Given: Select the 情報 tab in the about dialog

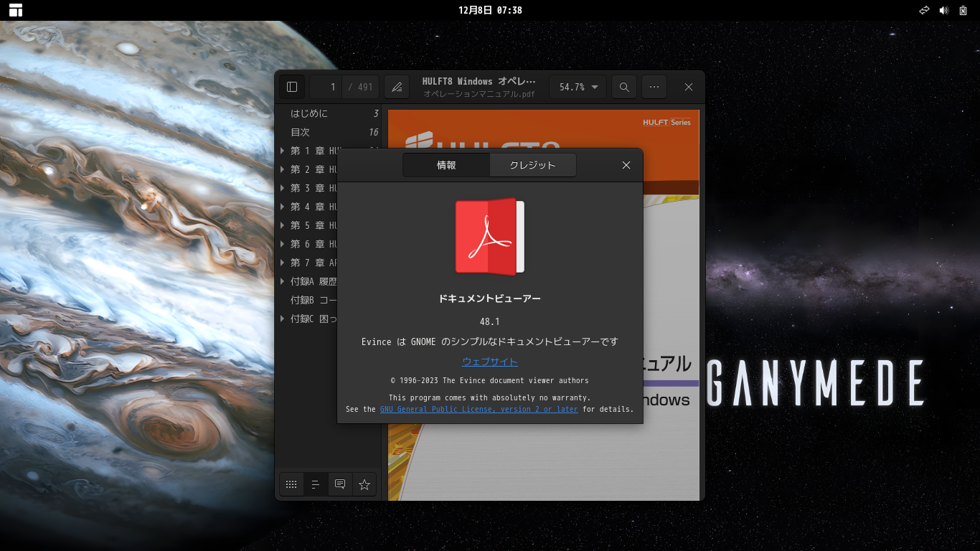Looking at the screenshot, I should (446, 165).
